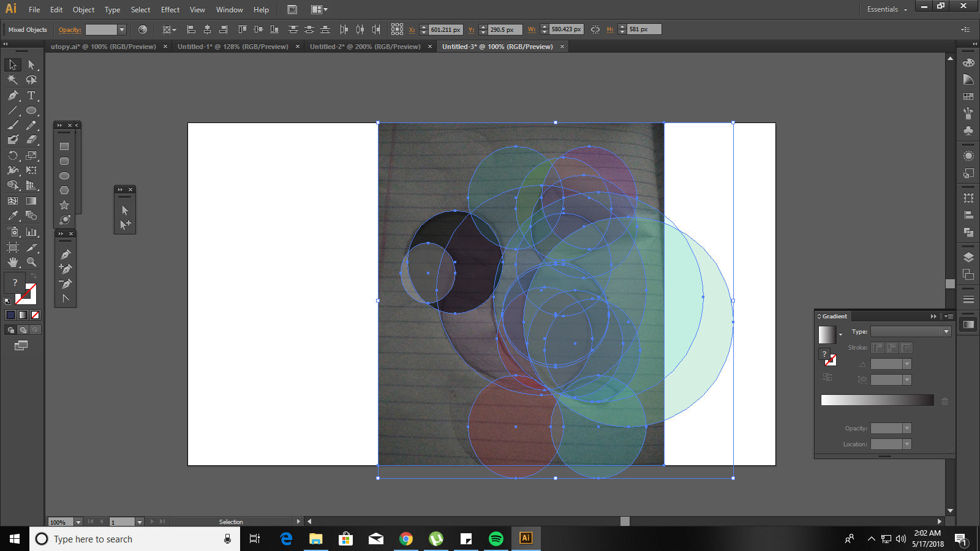Open the gradient Type dropdown
This screenshot has width=980, height=551.
(946, 331)
